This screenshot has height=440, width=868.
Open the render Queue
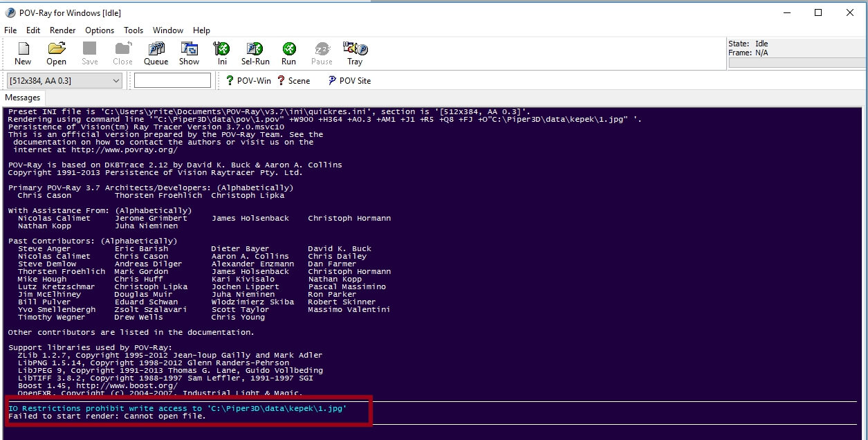(x=156, y=53)
